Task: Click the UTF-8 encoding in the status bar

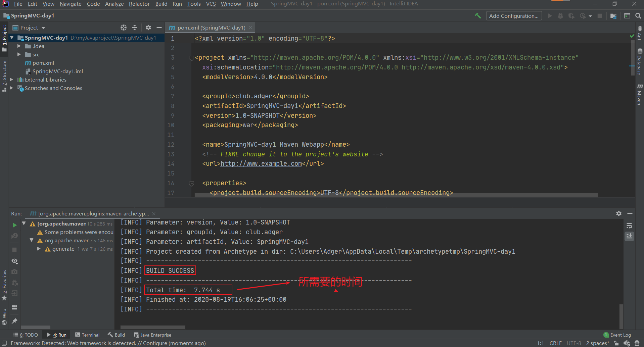Action: tap(574, 343)
